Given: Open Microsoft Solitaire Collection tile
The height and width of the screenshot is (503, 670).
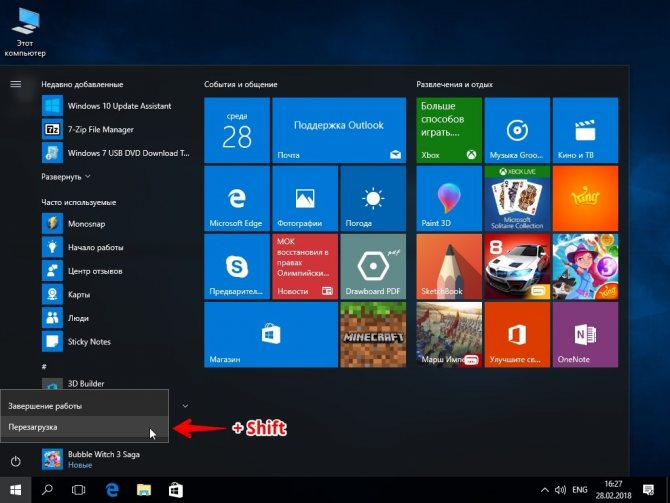Looking at the screenshot, I should click(517, 198).
